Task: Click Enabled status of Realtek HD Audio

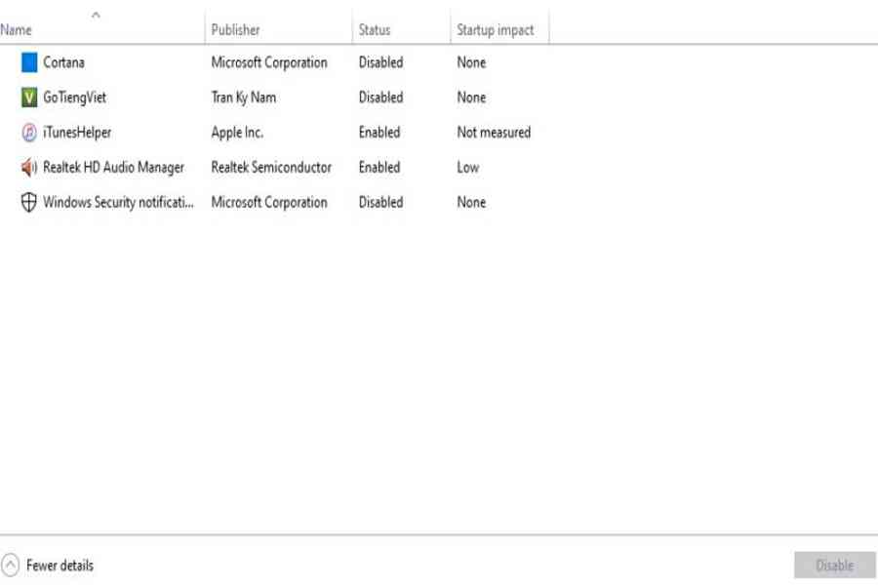Action: pos(379,167)
